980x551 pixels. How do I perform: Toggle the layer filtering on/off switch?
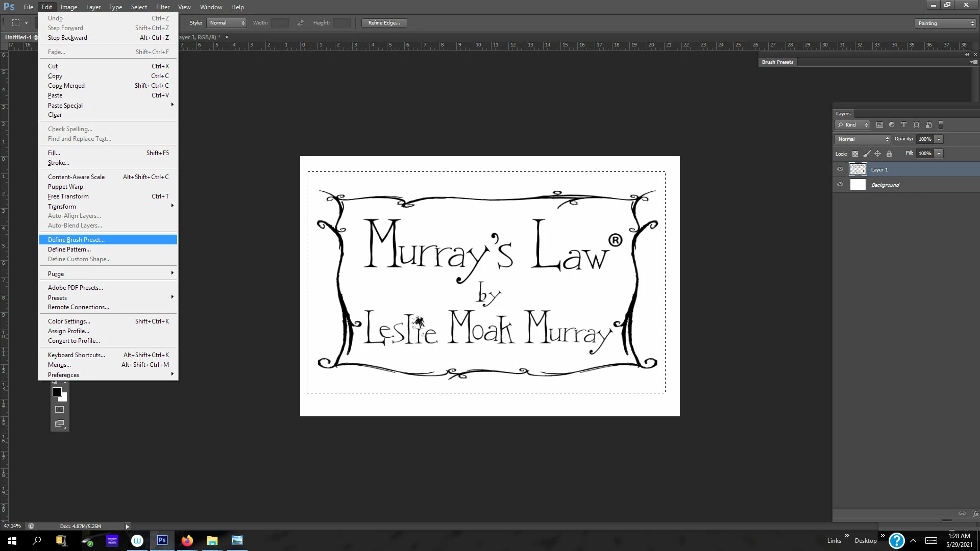[941, 124]
